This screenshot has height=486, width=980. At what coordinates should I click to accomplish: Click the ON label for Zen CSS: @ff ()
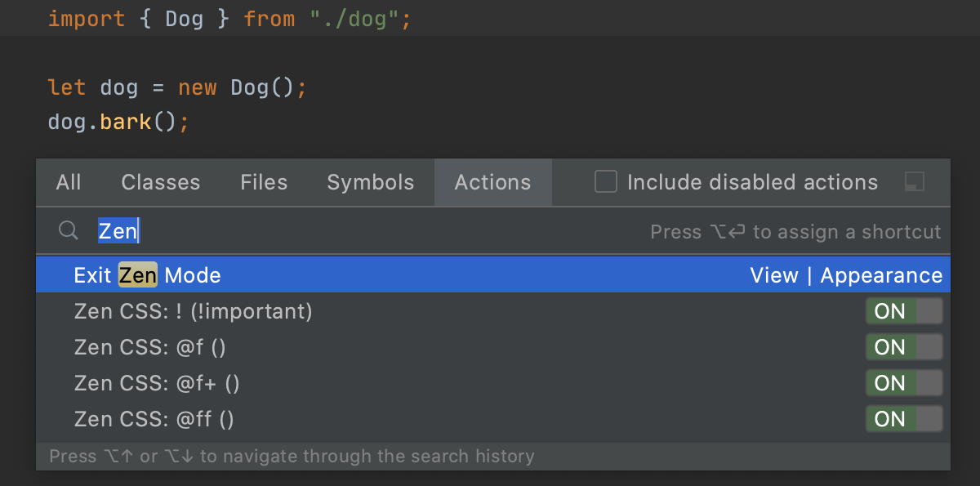point(890,419)
